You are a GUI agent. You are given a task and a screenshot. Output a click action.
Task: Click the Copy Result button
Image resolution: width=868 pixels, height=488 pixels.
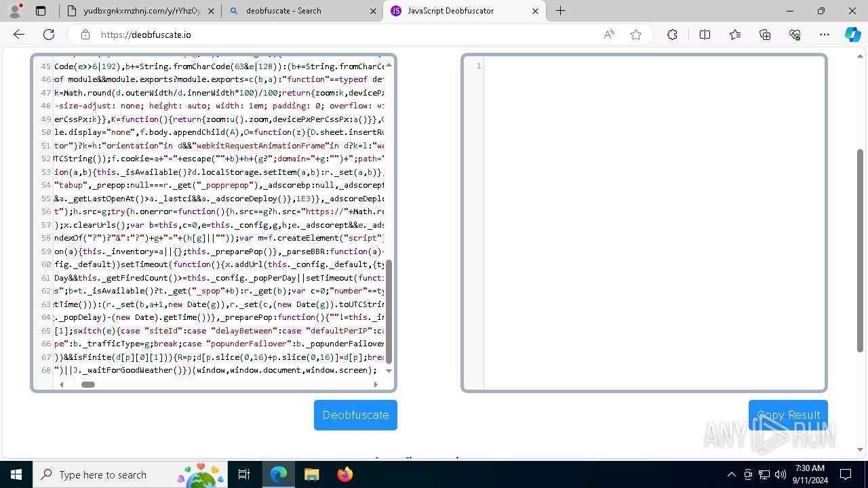tap(788, 415)
